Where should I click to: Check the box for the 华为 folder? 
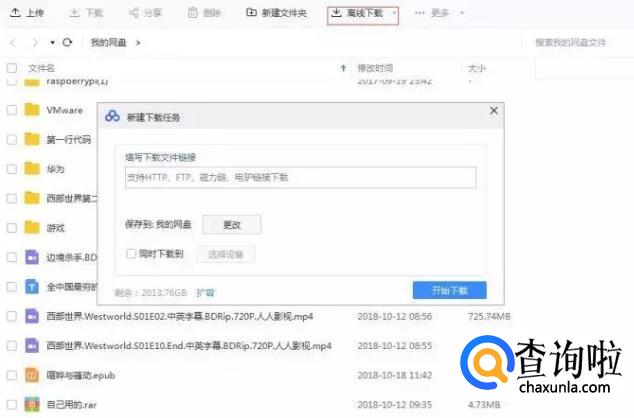12,169
